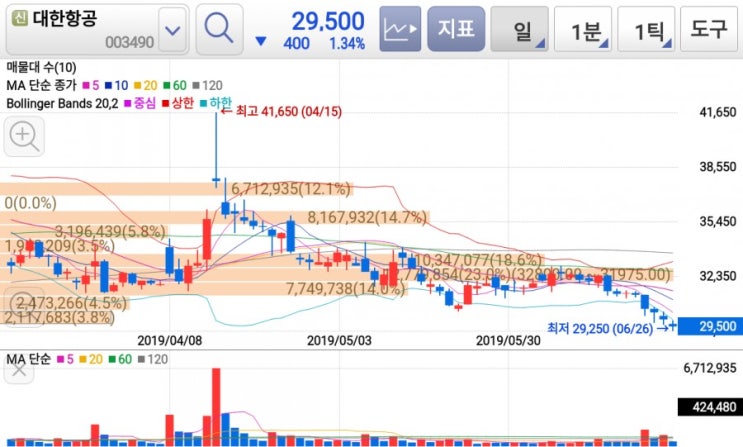This screenshot has height=447, width=743.
Task: Click the 최저 29,250 (06/26) low marker
Action: point(606,328)
